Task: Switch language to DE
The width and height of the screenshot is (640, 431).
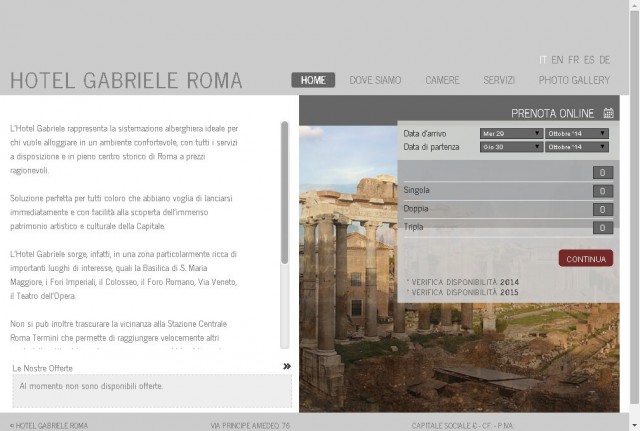Action: pos(604,60)
